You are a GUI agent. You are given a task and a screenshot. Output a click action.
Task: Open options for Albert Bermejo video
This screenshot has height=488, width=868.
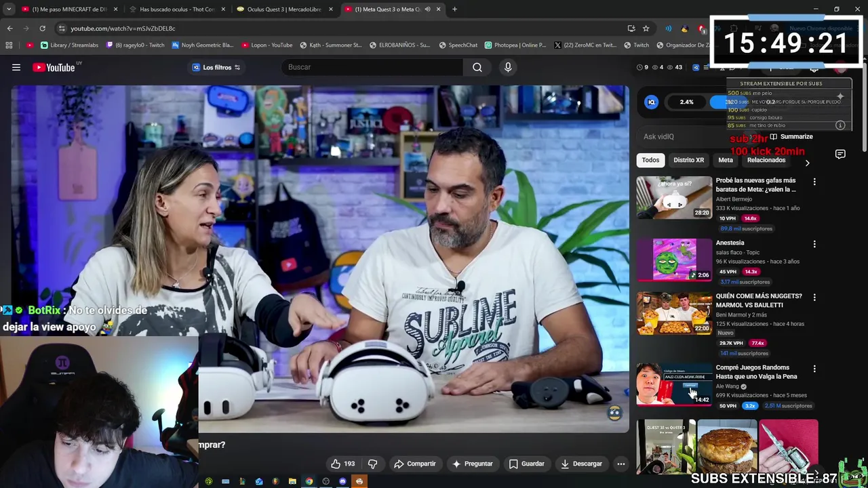814,182
